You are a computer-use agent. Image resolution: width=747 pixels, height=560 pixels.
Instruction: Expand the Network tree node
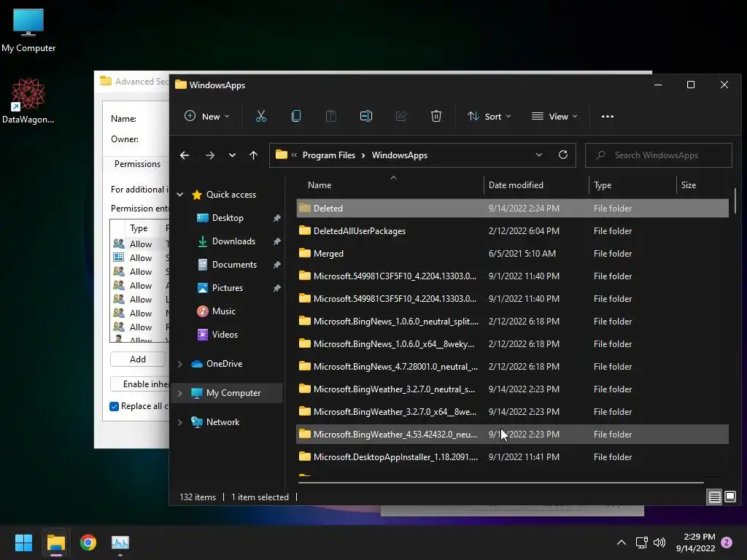(180, 422)
